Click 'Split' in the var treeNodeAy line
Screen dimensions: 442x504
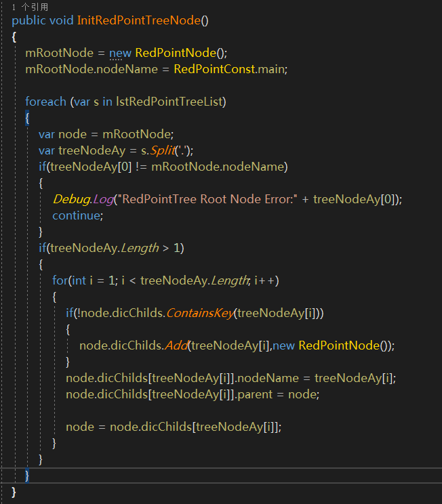163,150
